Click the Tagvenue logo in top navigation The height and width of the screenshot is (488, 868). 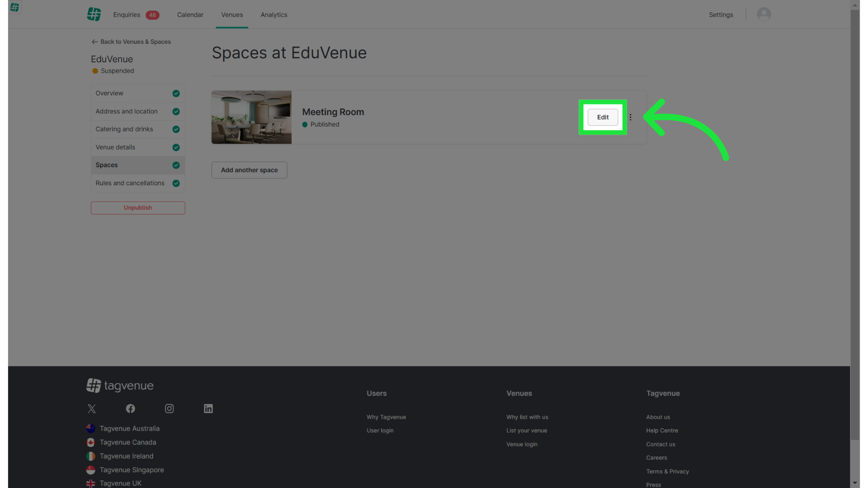94,14
